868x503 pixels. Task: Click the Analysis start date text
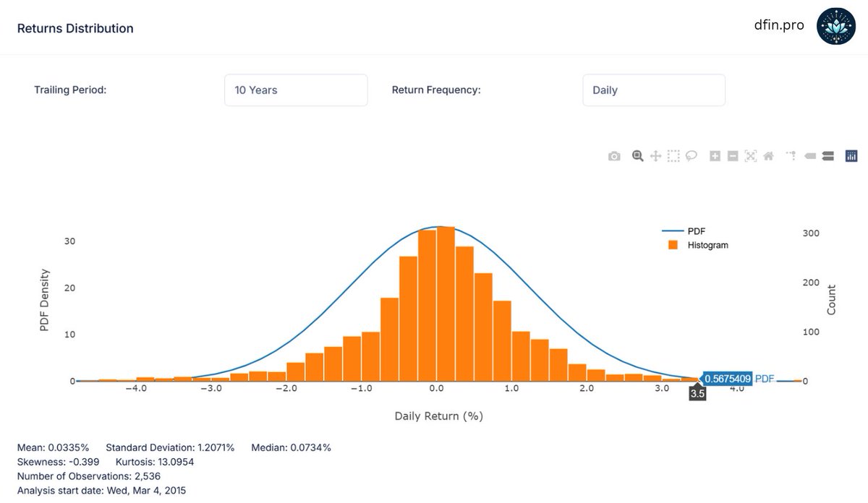pyautogui.click(x=101, y=491)
